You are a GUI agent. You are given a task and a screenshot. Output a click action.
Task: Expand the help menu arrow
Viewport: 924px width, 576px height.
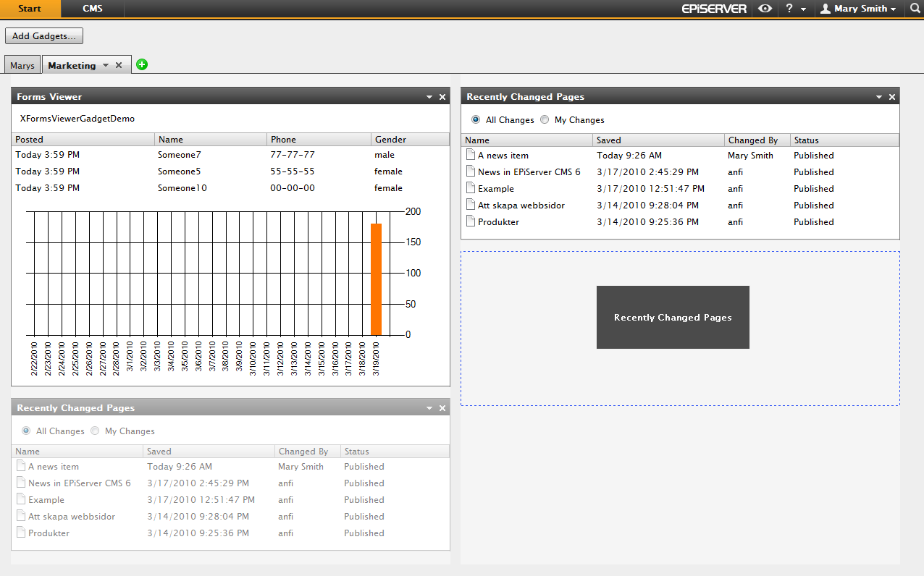pyautogui.click(x=803, y=9)
